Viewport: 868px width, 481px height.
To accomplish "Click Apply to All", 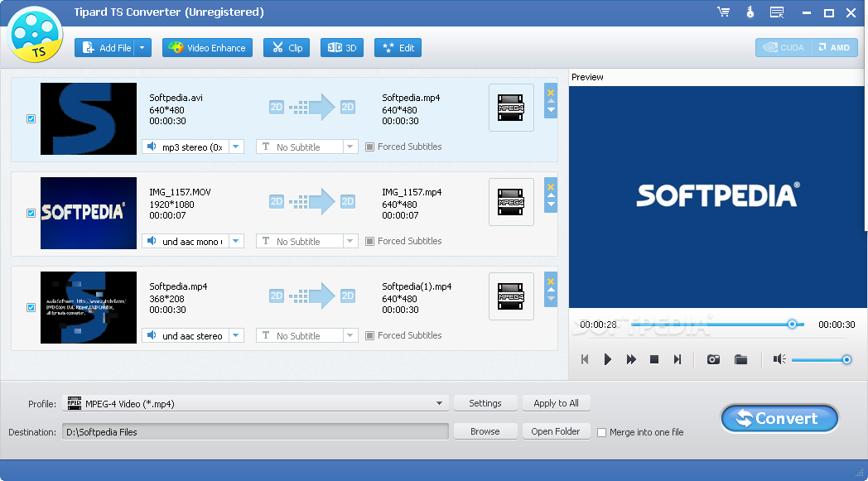I will point(557,403).
